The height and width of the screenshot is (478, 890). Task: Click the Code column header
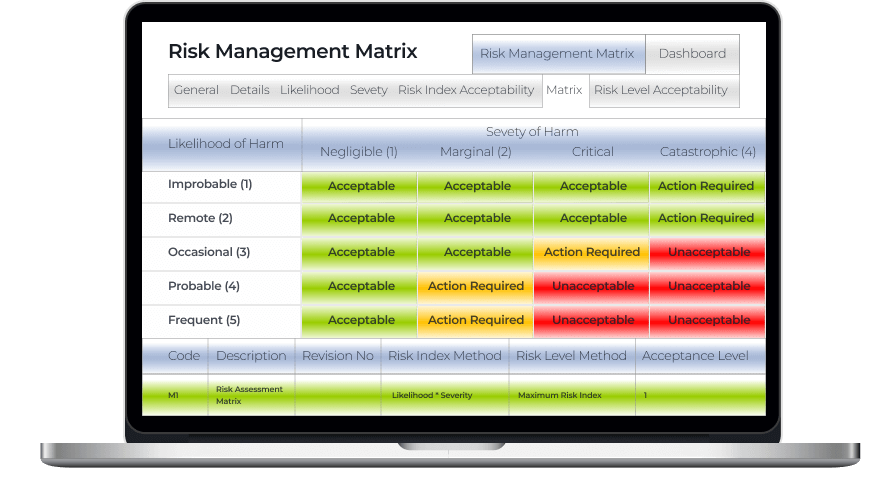(x=183, y=356)
